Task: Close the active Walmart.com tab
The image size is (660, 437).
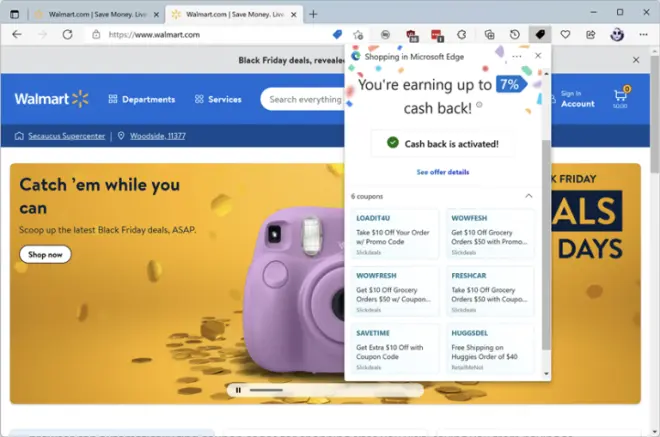Action: coord(293,15)
